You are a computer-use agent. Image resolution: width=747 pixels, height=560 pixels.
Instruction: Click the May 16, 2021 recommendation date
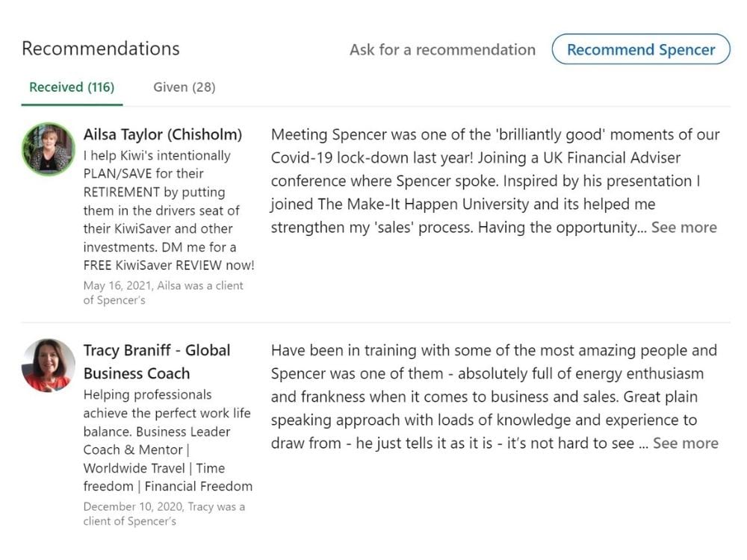pos(118,285)
